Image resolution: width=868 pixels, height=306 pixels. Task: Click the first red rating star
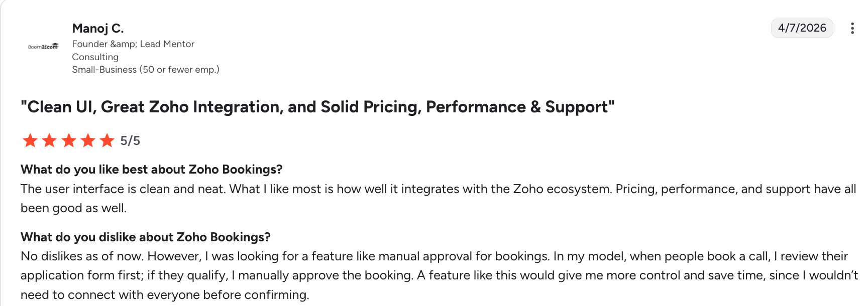[x=30, y=141]
